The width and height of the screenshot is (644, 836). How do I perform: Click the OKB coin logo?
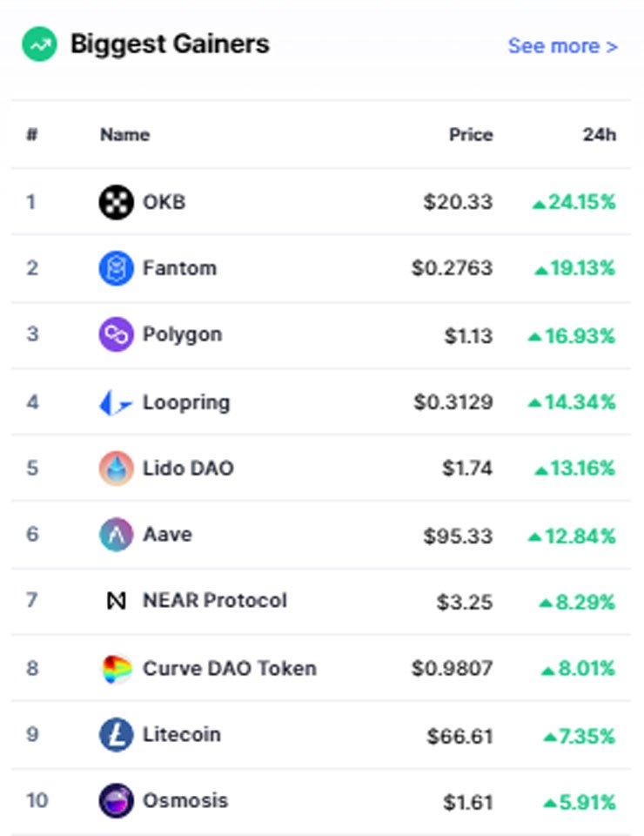coord(116,202)
